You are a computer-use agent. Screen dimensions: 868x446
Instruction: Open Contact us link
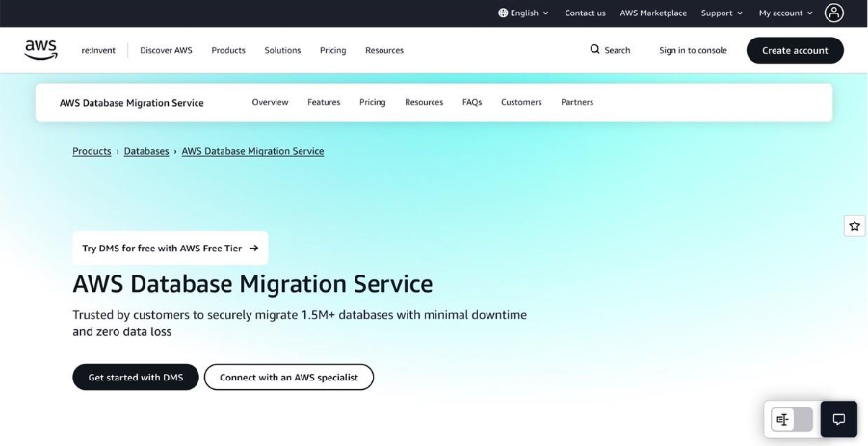coord(585,13)
